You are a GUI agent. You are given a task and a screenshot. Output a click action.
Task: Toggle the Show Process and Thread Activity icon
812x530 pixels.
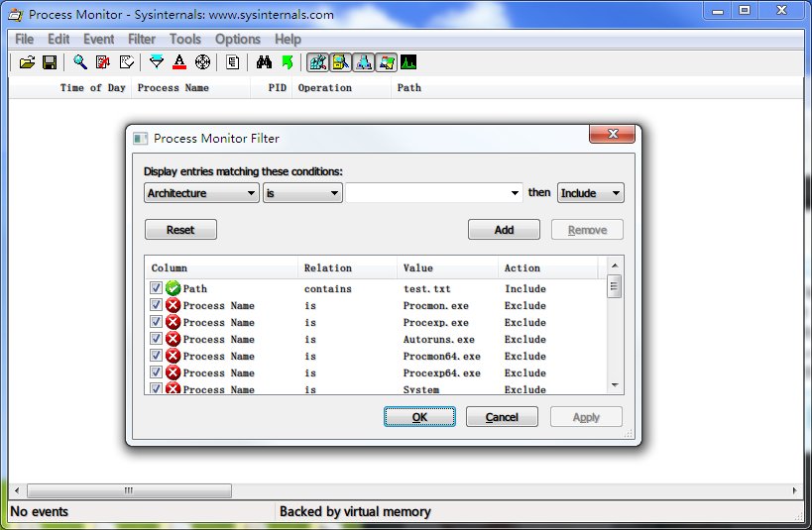387,62
